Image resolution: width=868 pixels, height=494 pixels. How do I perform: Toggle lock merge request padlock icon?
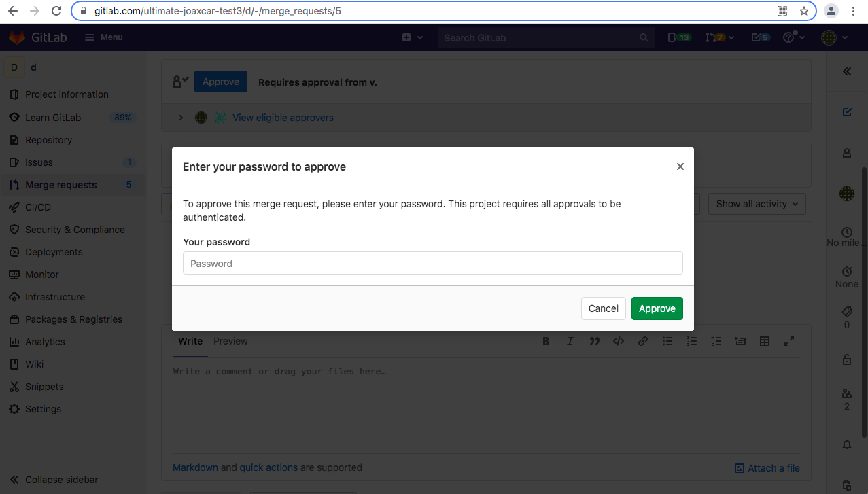[x=847, y=359]
